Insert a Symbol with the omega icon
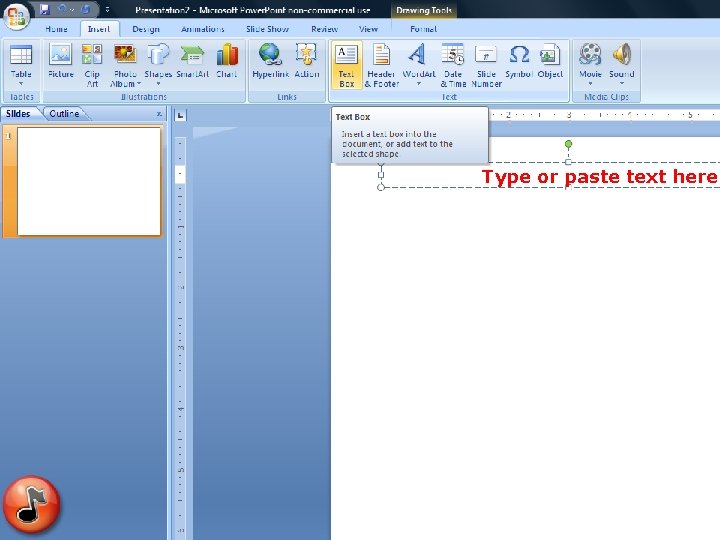 coord(519,62)
